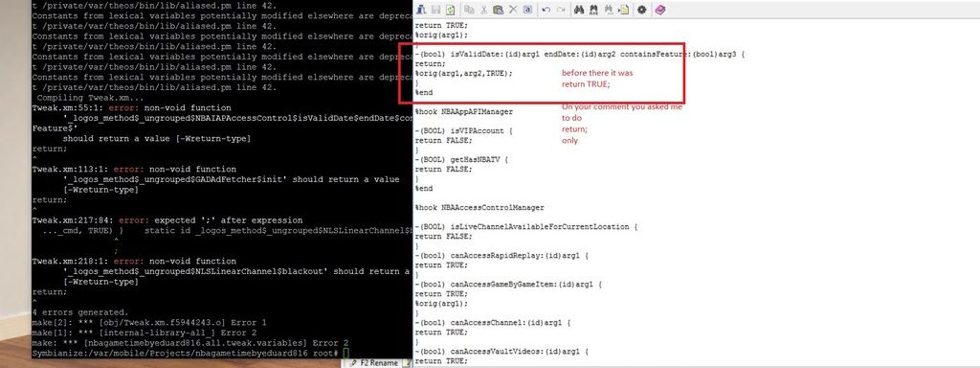Click the Reload file icon
The width and height of the screenshot is (980, 368).
click(450, 10)
